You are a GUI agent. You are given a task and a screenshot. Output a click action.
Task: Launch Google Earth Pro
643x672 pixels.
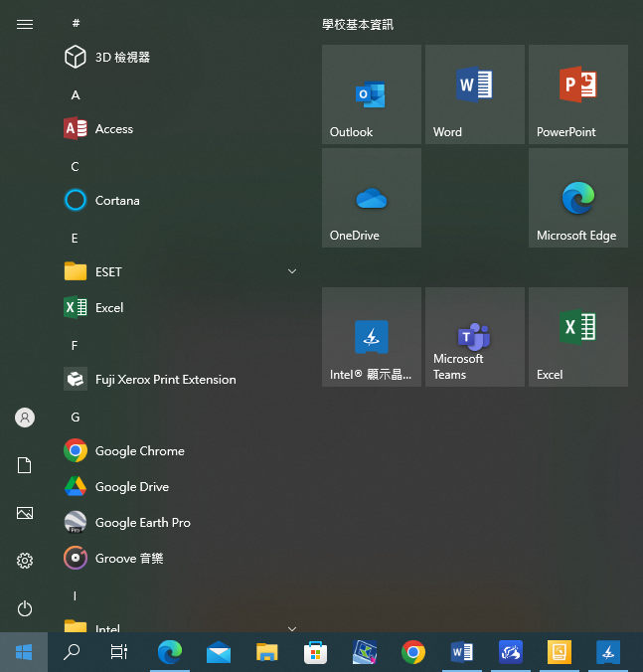pyautogui.click(x=180, y=523)
